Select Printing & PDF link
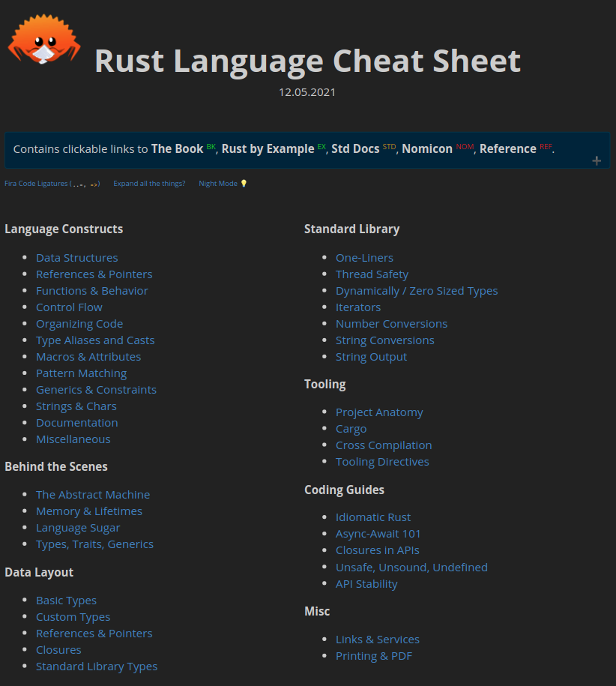The width and height of the screenshot is (616, 686). tap(373, 656)
